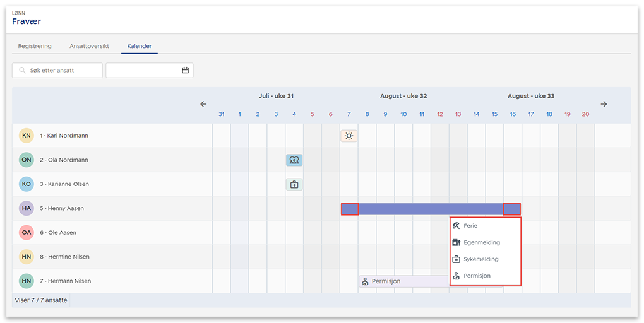Click the next week arrow
Viewport: 644px width, 323px height.
tap(604, 104)
